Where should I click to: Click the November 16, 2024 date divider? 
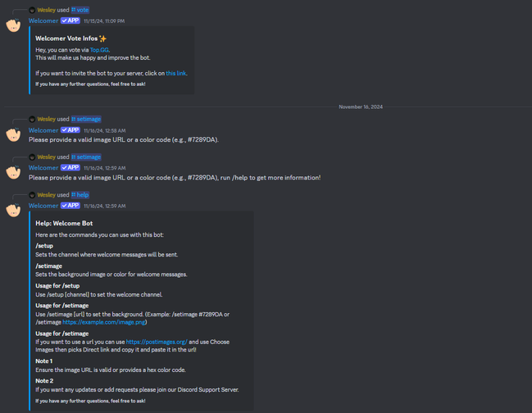(x=361, y=107)
